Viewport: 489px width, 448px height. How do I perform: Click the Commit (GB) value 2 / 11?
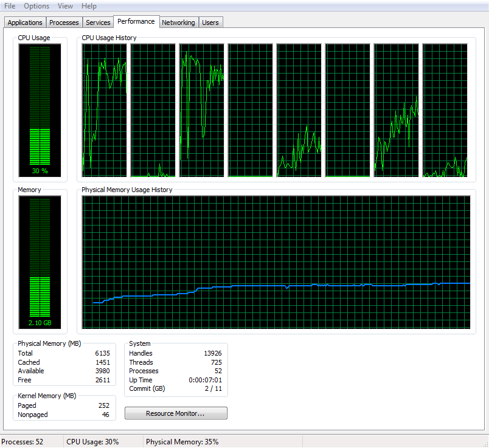pos(213,389)
